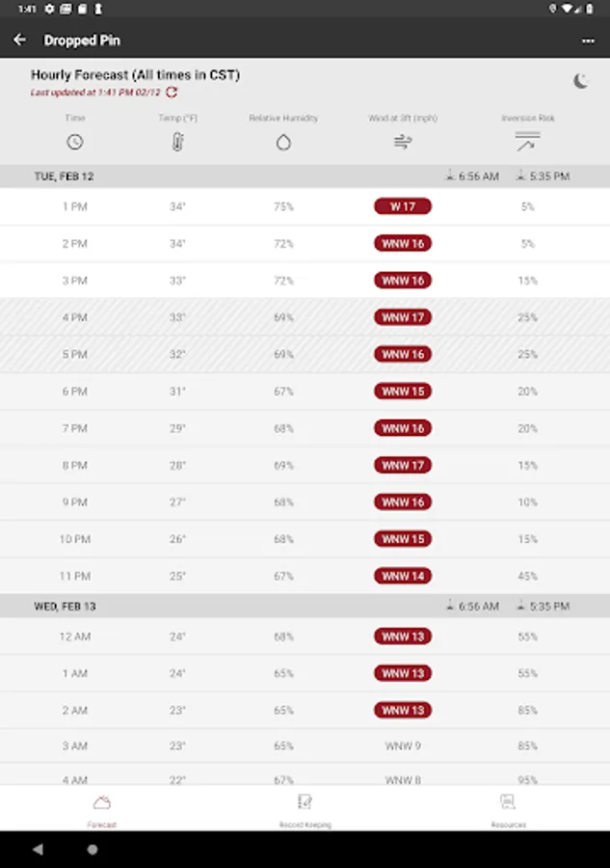Tap the droplet humidity icon

pyautogui.click(x=283, y=142)
